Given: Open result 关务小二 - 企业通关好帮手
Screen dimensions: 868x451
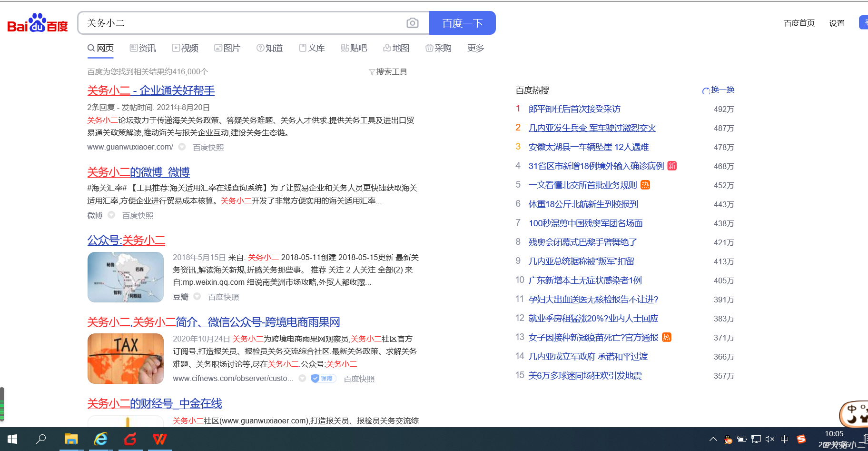Looking at the screenshot, I should (x=151, y=90).
